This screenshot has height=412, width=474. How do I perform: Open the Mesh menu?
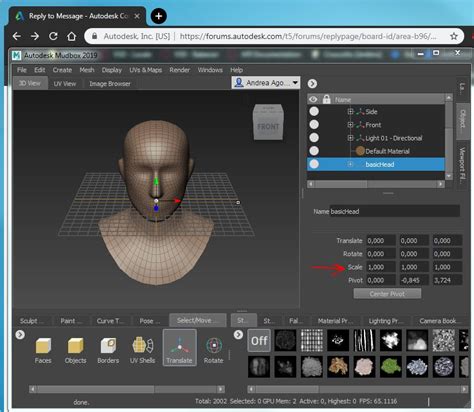coord(87,70)
